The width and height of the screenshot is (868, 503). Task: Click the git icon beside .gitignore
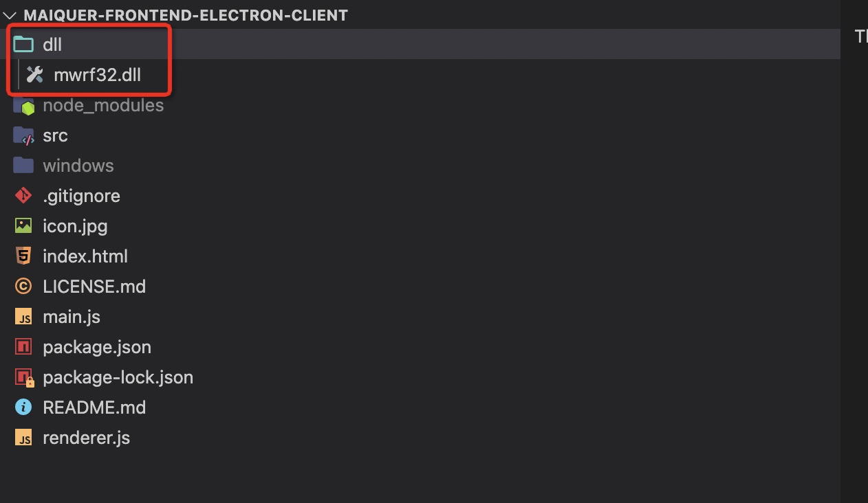pyautogui.click(x=23, y=195)
